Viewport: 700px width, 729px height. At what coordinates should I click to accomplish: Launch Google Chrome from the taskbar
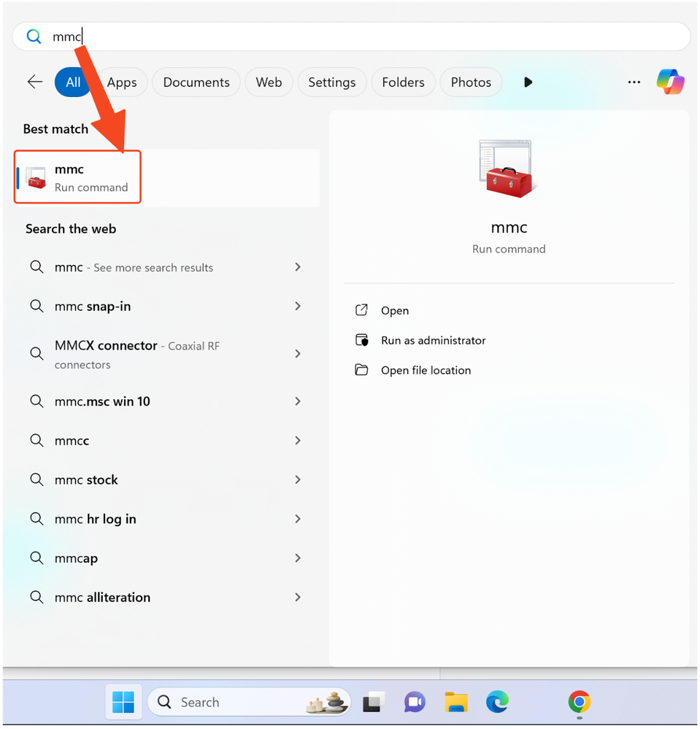580,702
